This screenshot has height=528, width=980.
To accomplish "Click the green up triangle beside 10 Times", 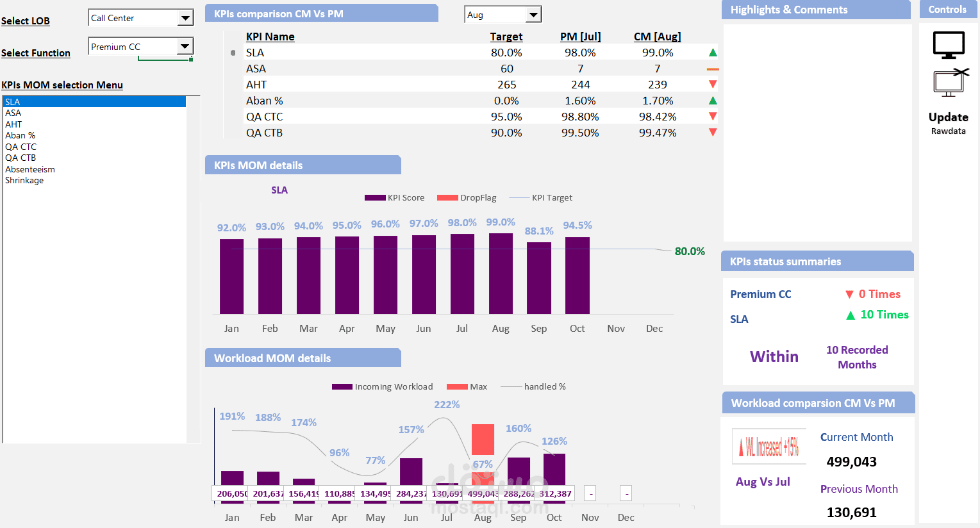I will 851,315.
